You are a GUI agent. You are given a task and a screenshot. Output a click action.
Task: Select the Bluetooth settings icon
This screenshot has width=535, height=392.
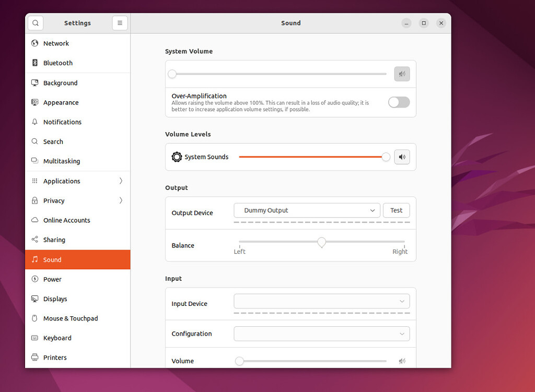33,63
